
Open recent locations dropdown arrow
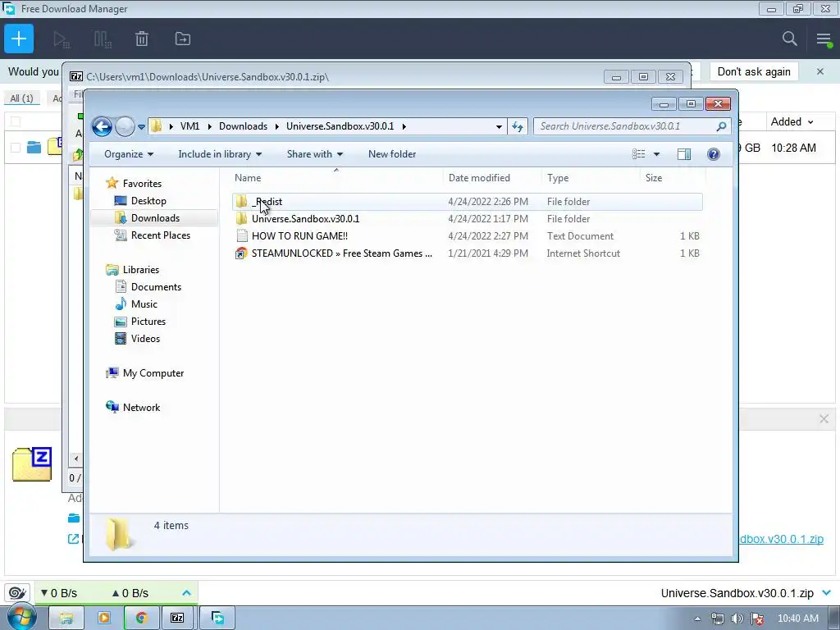tap(141, 127)
